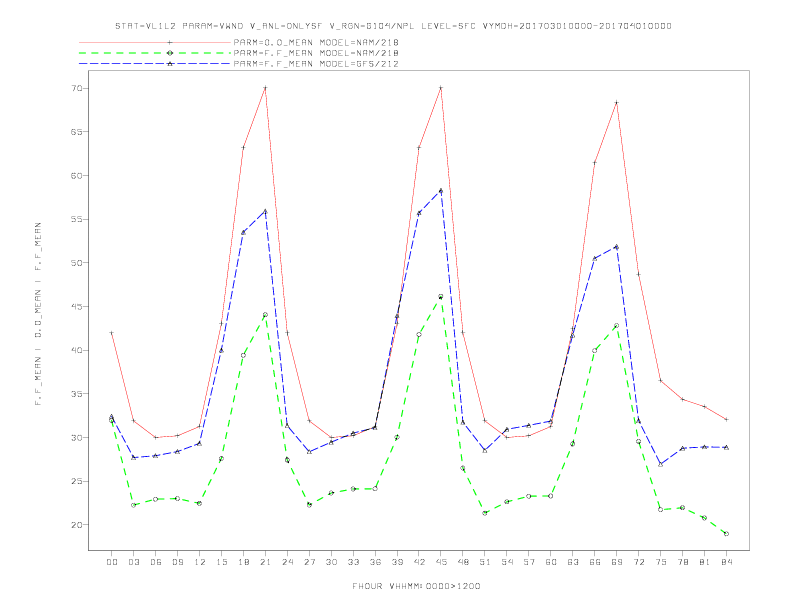The image size is (792, 612).
Task: Click the x-axis forecast hour label 42
Action: [x=419, y=562]
